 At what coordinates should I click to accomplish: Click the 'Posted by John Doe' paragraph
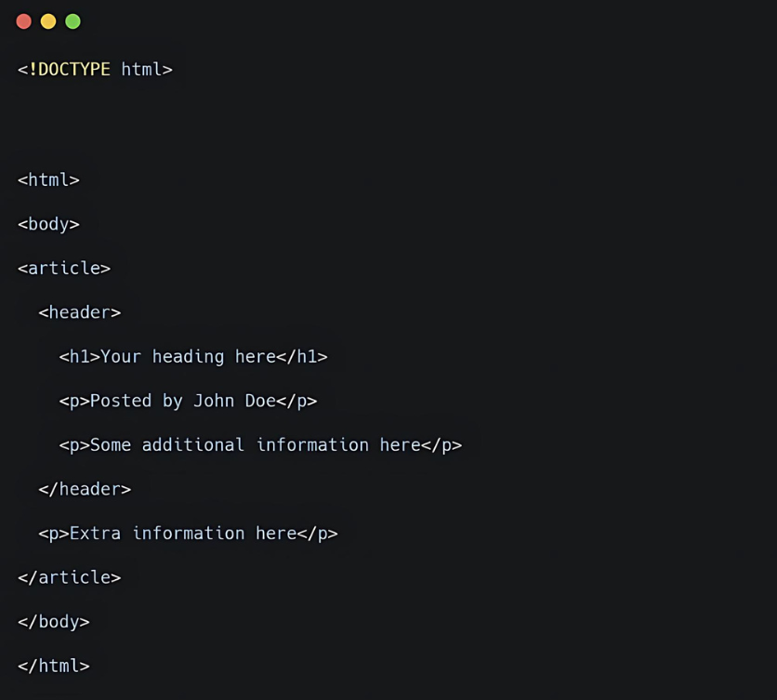tap(188, 401)
